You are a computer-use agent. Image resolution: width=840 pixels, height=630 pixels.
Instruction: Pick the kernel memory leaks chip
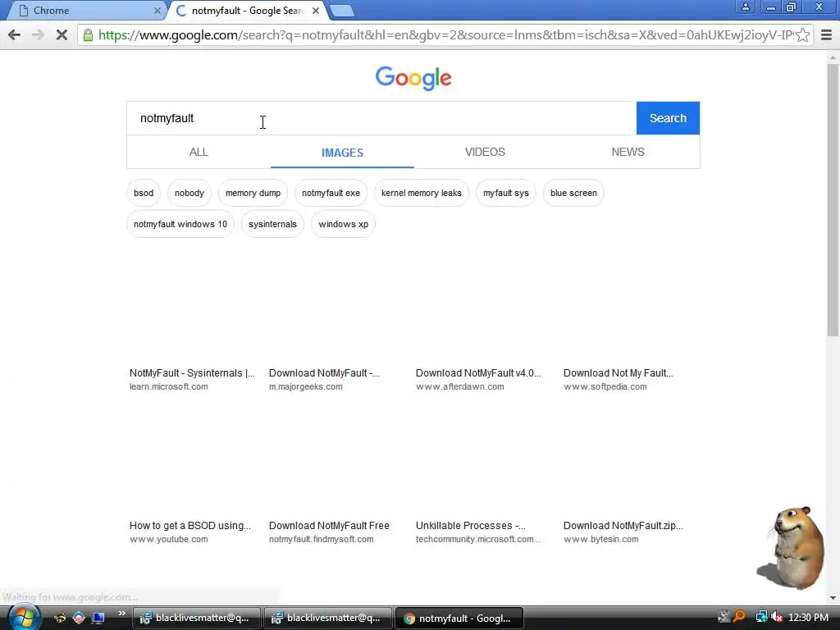[x=421, y=193]
